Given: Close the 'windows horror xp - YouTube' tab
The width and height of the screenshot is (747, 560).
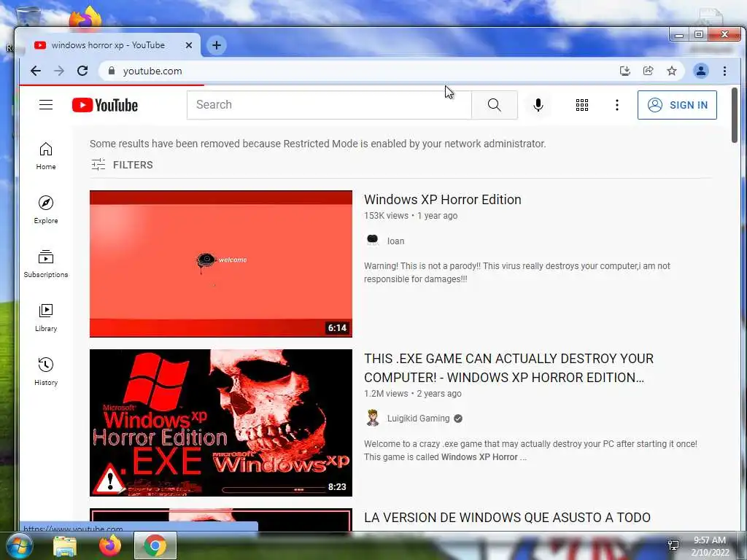Looking at the screenshot, I should [x=189, y=45].
